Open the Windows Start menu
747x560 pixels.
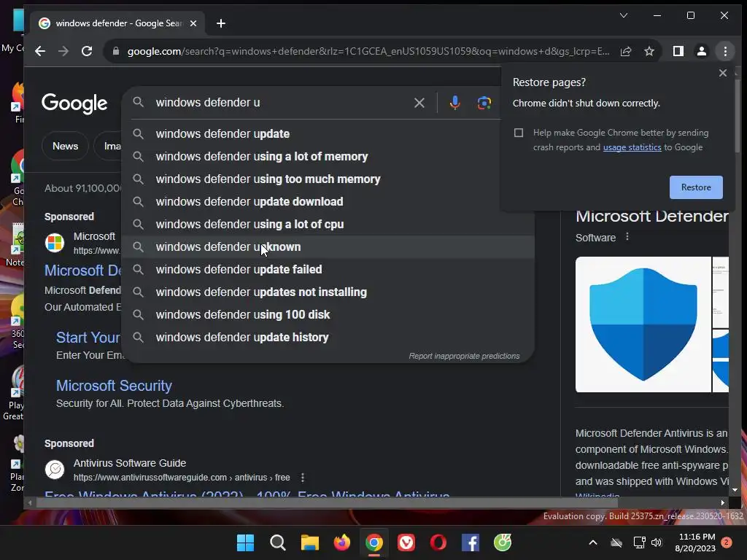(x=245, y=542)
